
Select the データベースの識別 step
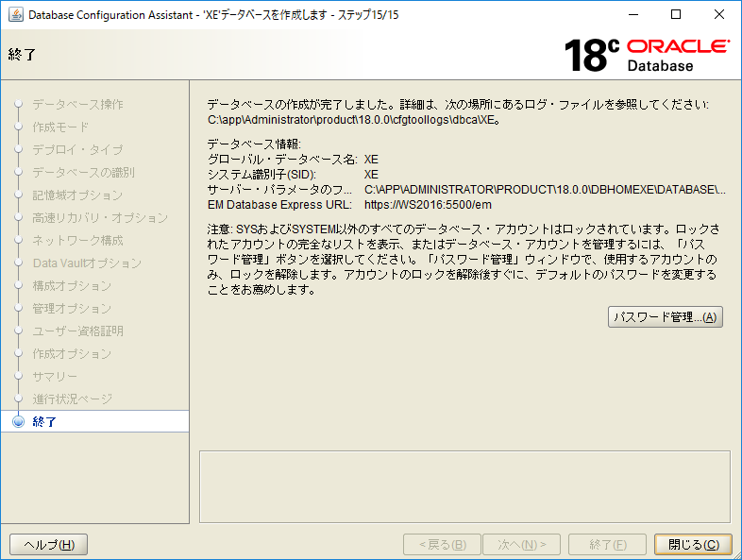(x=83, y=172)
